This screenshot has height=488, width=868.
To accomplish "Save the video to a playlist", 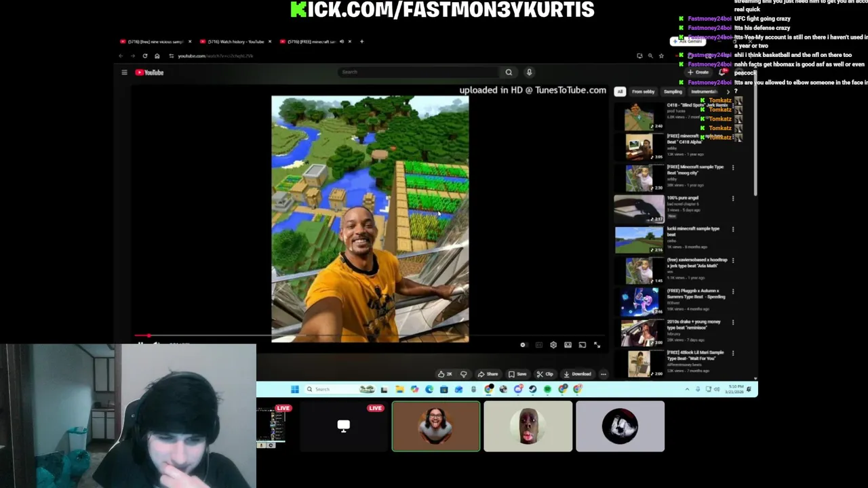I will [517, 374].
